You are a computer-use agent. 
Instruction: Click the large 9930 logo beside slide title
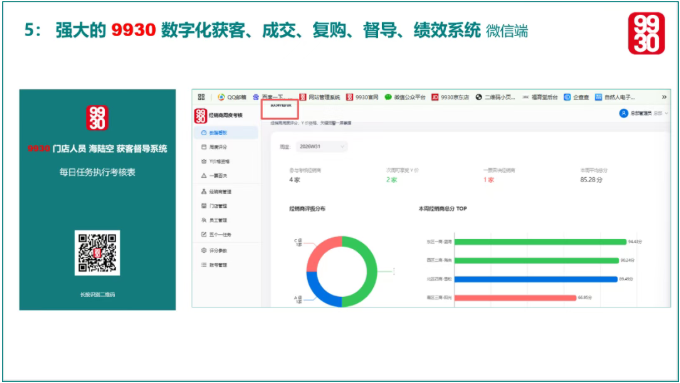pos(646,33)
